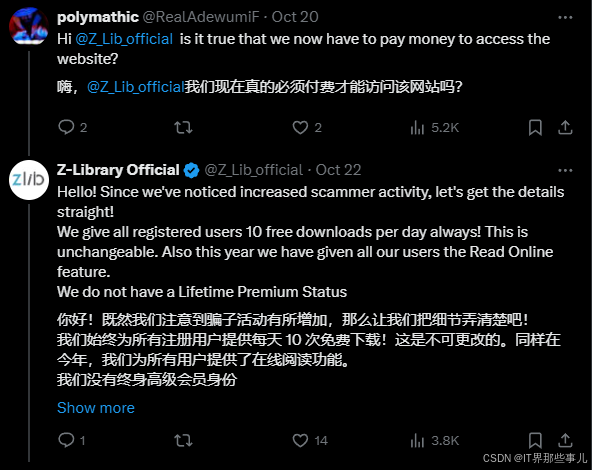Viewport: 592px width, 470px height.
Task: Retweet the Z-Library Official reply
Action: click(183, 440)
